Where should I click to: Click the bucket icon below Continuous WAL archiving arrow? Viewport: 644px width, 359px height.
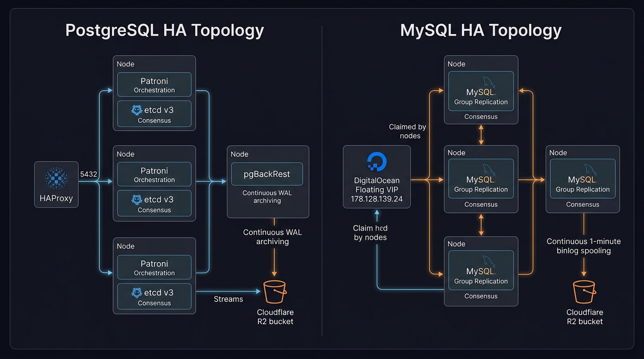(x=275, y=292)
